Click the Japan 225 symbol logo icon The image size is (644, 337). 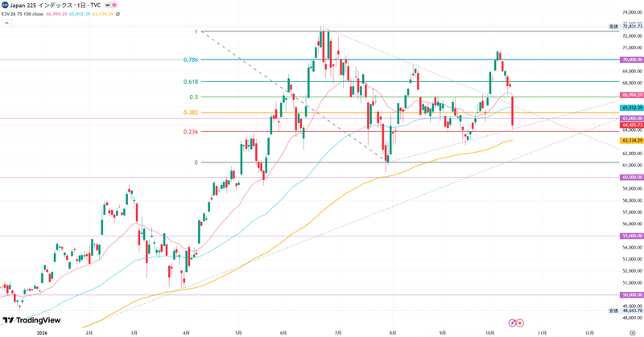pyautogui.click(x=5, y=6)
